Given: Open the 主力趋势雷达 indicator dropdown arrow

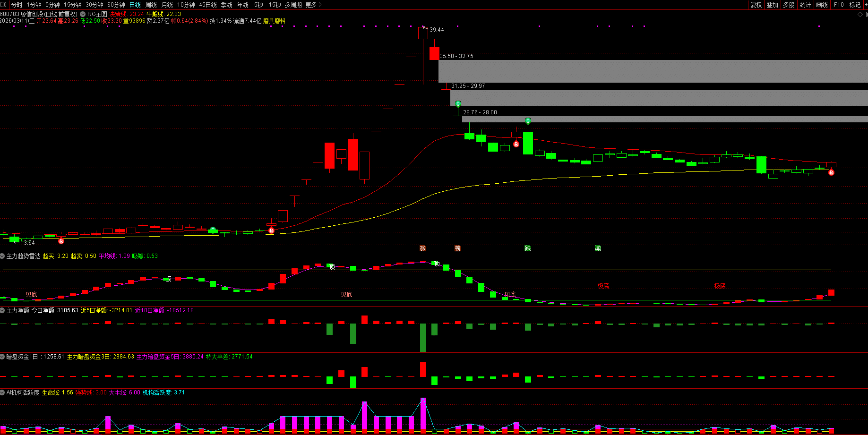Looking at the screenshot, I should tap(2, 256).
